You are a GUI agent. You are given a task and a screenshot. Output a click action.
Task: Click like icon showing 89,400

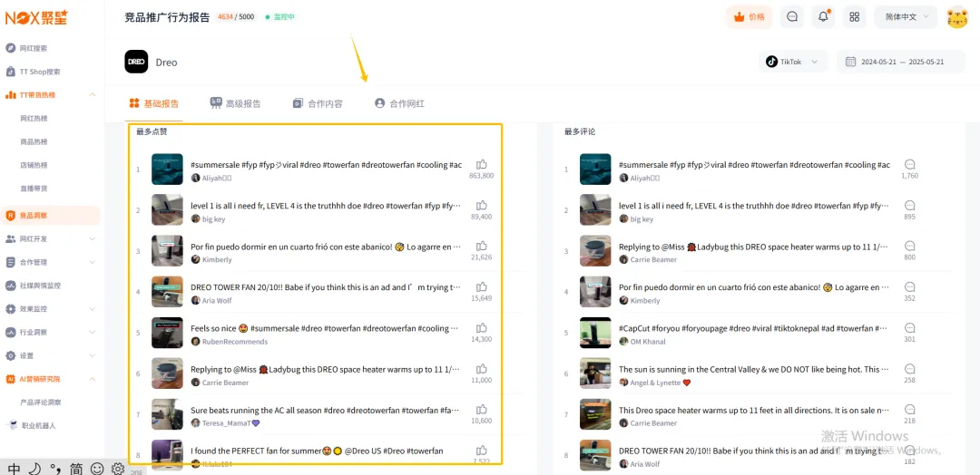pos(481,206)
